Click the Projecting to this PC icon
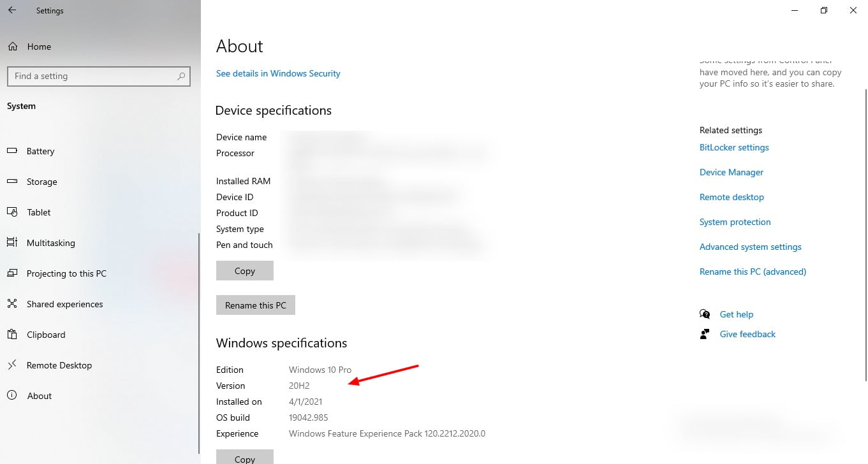Screen dimensions: 868x464 tap(12, 273)
